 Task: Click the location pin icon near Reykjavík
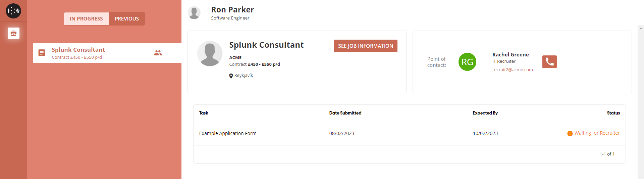click(231, 76)
